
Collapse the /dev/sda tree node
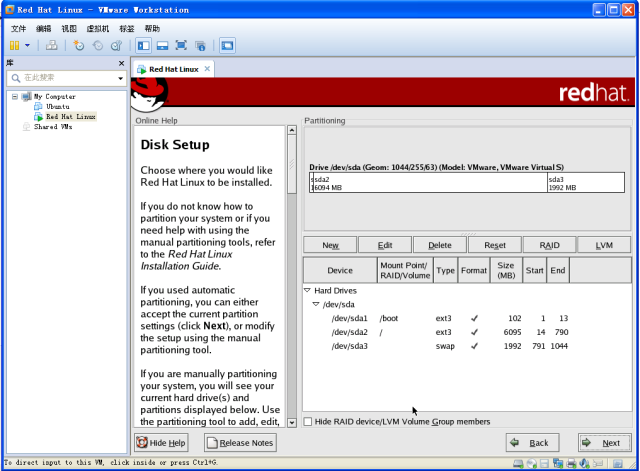[x=316, y=304]
